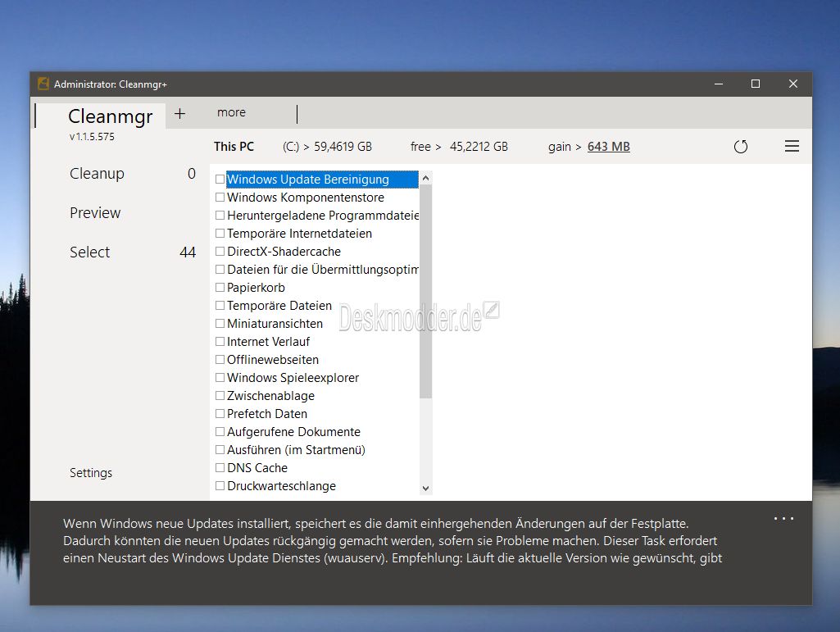
Task: Tick the Windows Spieleexplorer checkbox
Action: point(220,377)
